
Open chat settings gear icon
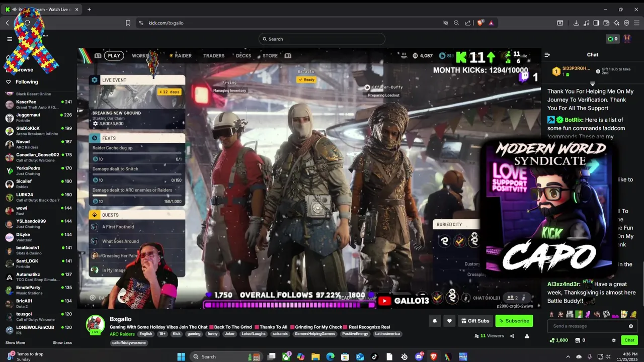(614, 340)
